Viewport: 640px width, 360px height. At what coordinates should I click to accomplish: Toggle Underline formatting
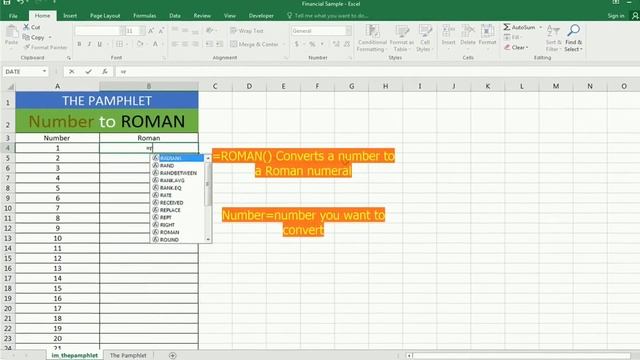coord(100,44)
